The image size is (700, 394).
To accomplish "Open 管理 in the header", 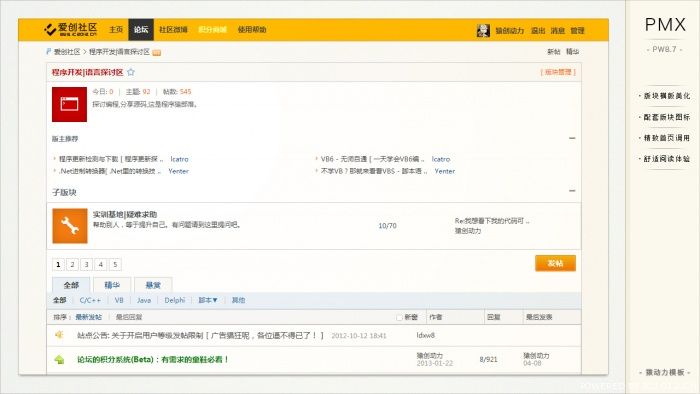I will [x=577, y=30].
